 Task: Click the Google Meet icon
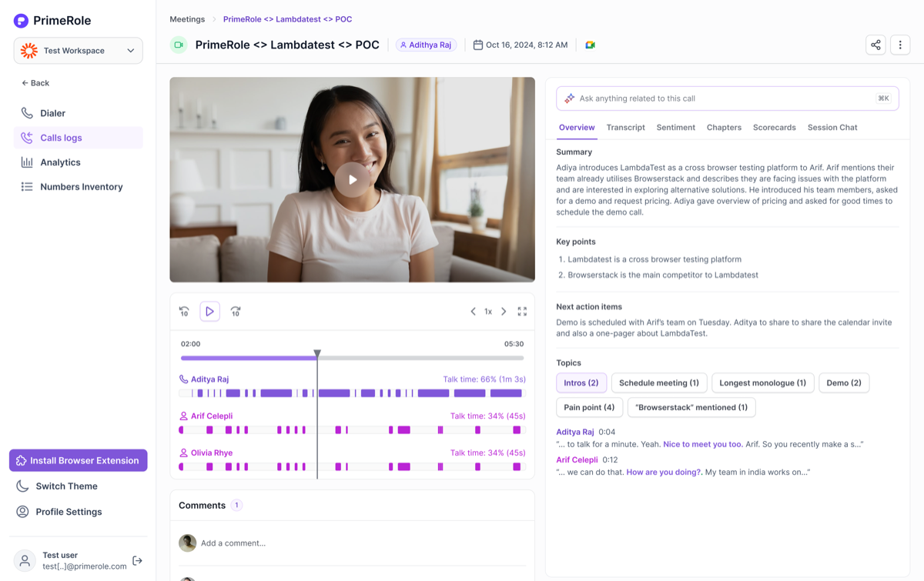(x=590, y=45)
